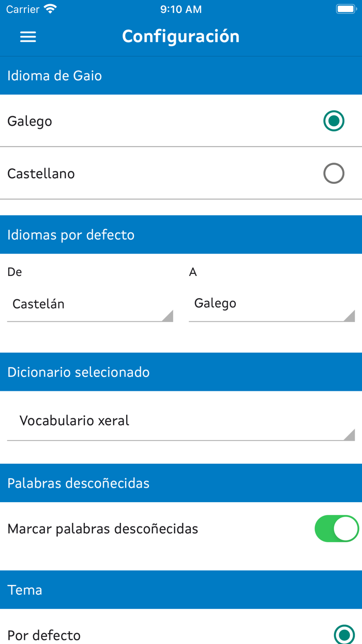Screen dimensions: 362x644
Task: Click the Palabras descoñecidas header
Action: click(x=78, y=483)
